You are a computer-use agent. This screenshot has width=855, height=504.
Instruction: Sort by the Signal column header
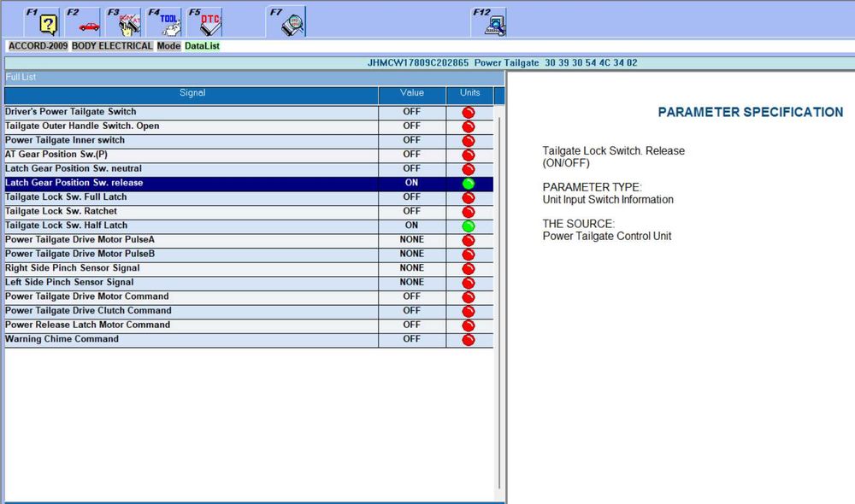tap(192, 93)
